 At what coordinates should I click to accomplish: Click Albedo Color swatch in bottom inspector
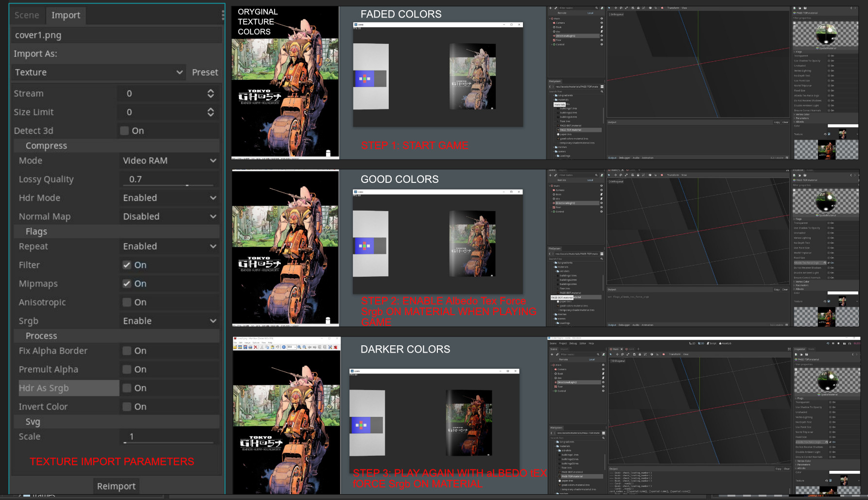pos(844,472)
